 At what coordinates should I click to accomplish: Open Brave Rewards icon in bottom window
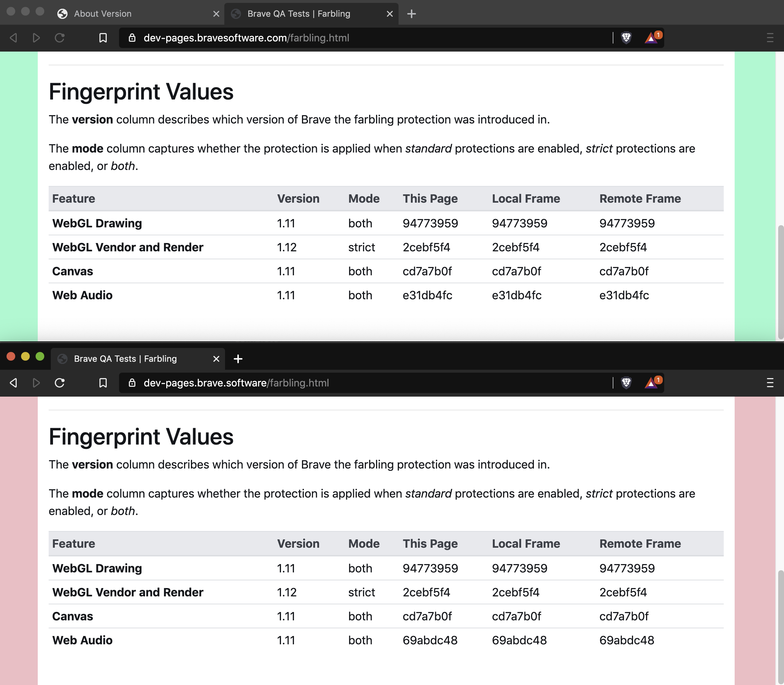pos(652,383)
